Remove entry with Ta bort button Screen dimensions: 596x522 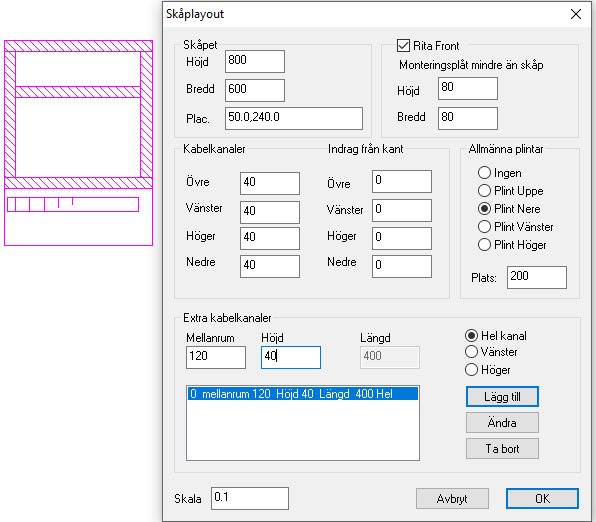coord(502,449)
